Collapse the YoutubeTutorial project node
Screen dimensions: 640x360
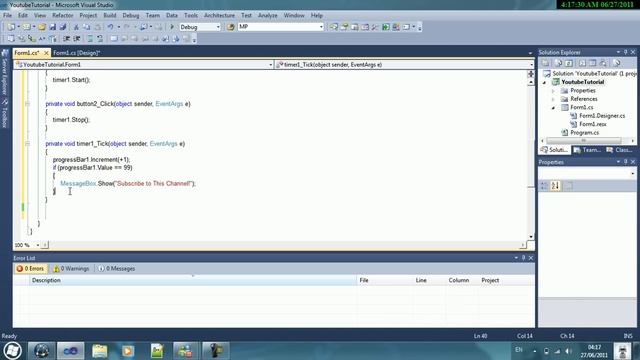(x=544, y=82)
